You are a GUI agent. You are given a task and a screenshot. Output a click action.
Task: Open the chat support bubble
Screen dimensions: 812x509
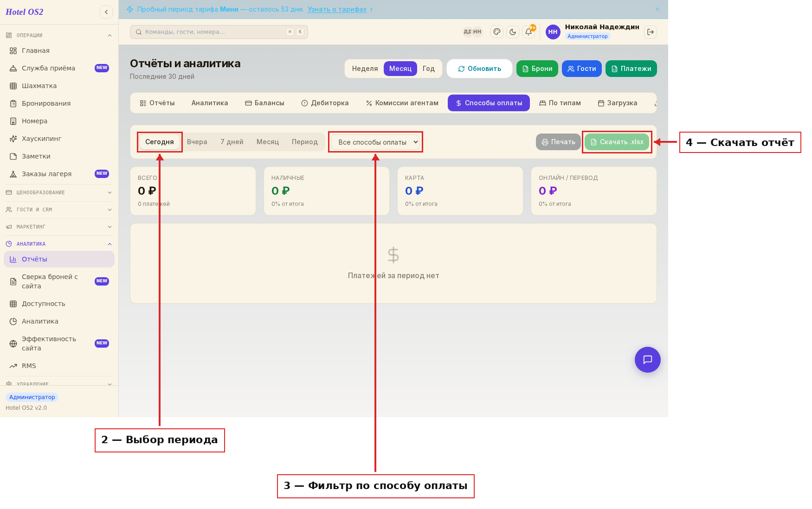pyautogui.click(x=648, y=360)
